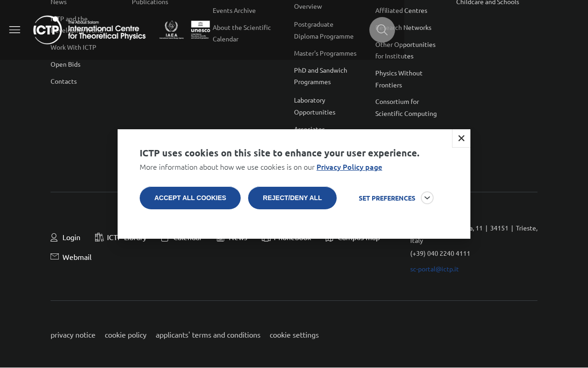Image resolution: width=588 pixels, height=368 pixels.
Task: Open the magnifier search button
Action: [382, 30]
